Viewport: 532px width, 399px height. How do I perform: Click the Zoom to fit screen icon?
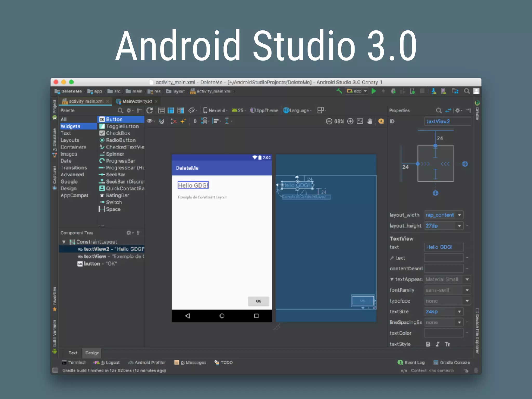coord(360,121)
